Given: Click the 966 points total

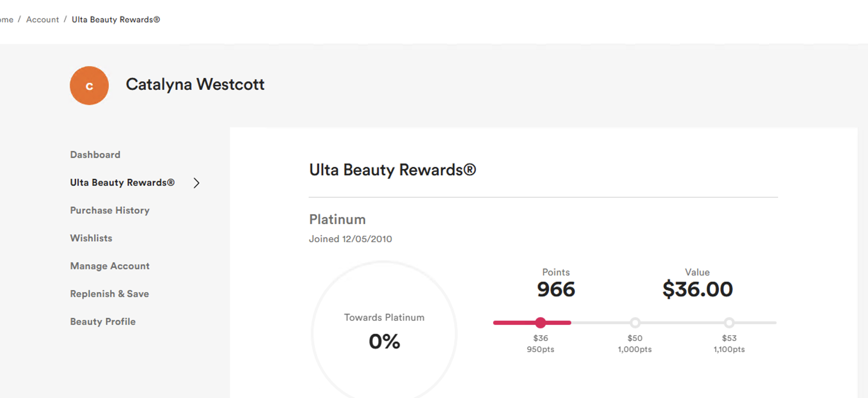Looking at the screenshot, I should pos(556,289).
